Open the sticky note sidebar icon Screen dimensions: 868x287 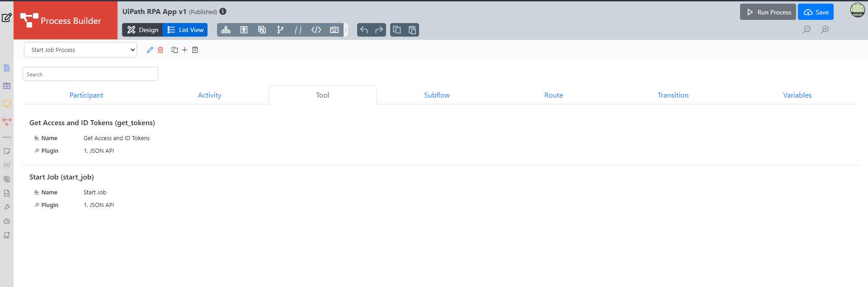coord(7,151)
